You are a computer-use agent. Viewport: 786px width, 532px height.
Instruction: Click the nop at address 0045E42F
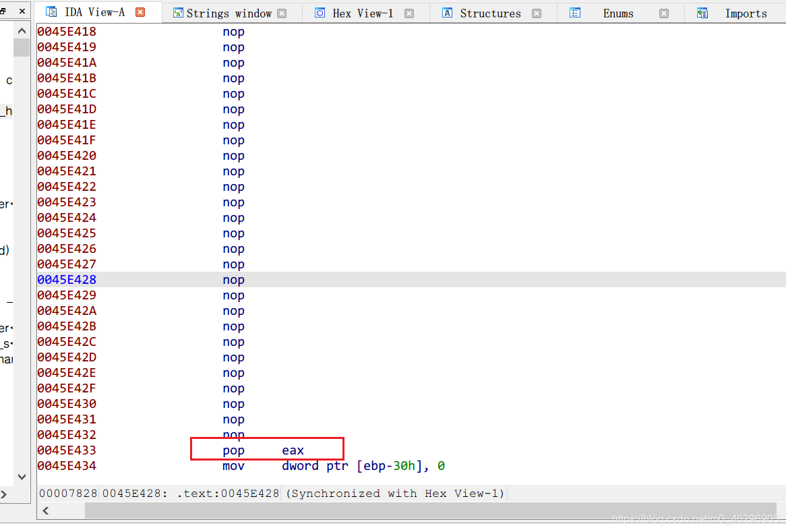[x=234, y=389]
